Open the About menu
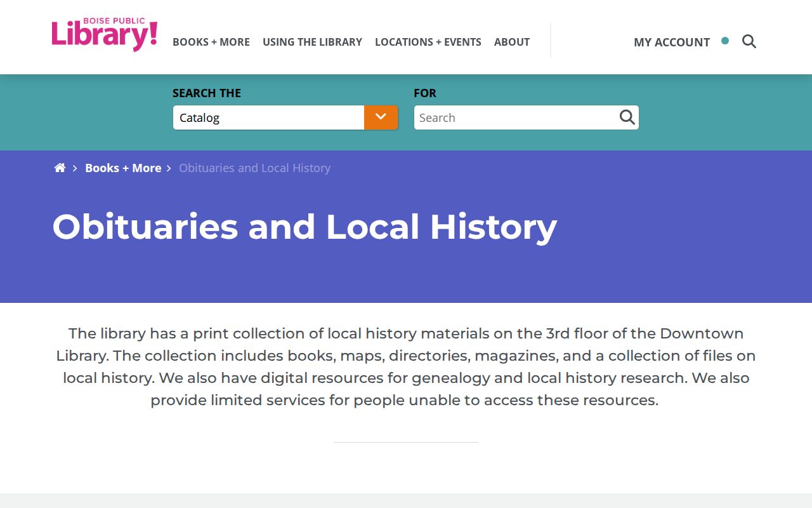 pos(512,42)
